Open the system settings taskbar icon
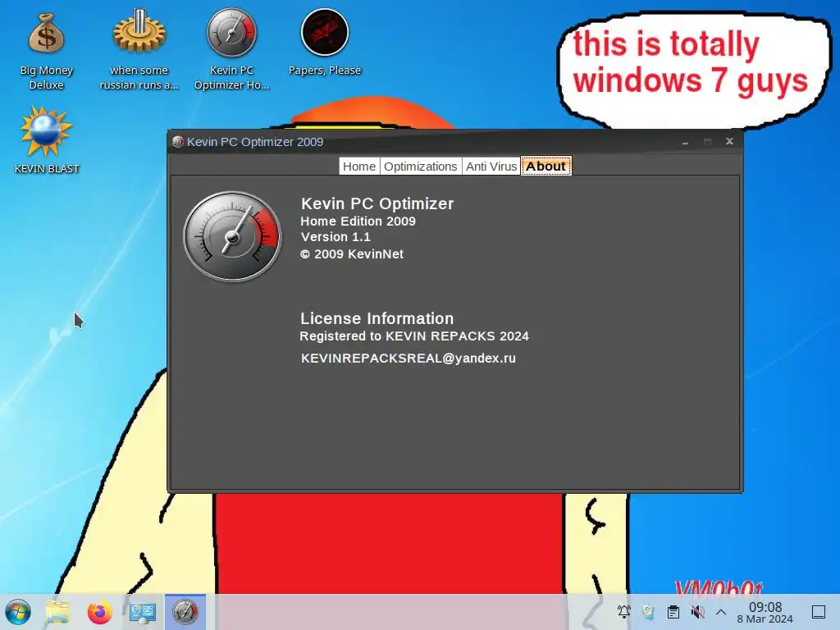This screenshot has height=630, width=840. coord(143,612)
